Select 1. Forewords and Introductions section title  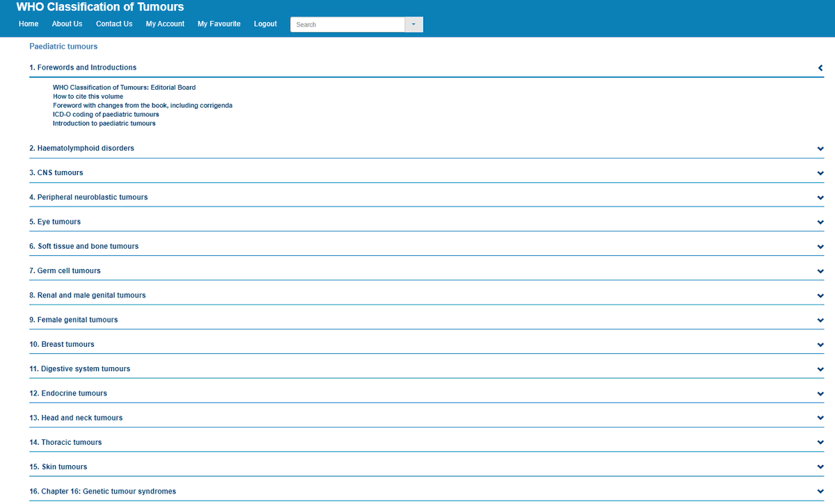tap(83, 67)
